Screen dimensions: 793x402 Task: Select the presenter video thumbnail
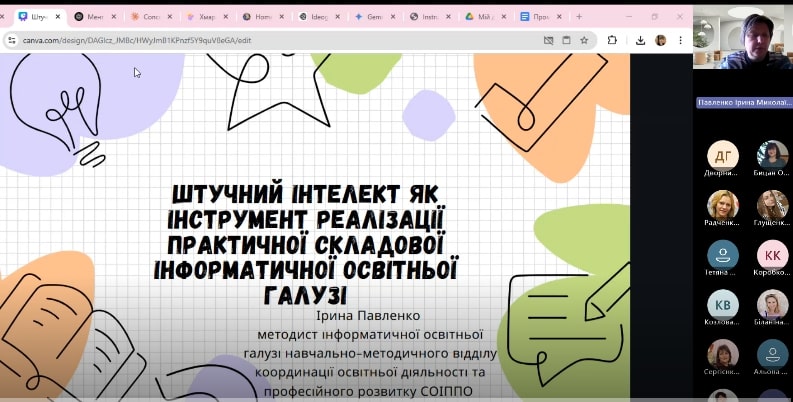(742, 37)
